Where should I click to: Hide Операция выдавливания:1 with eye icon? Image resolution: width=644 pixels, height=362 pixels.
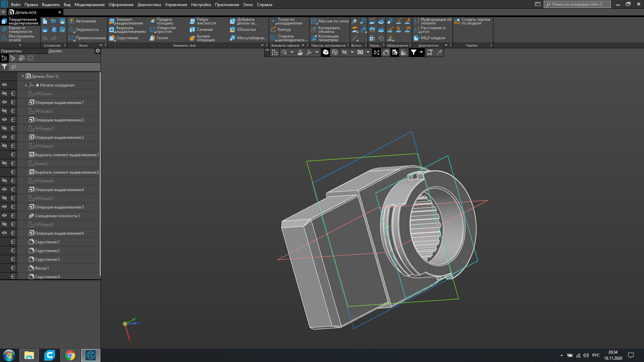click(4, 102)
